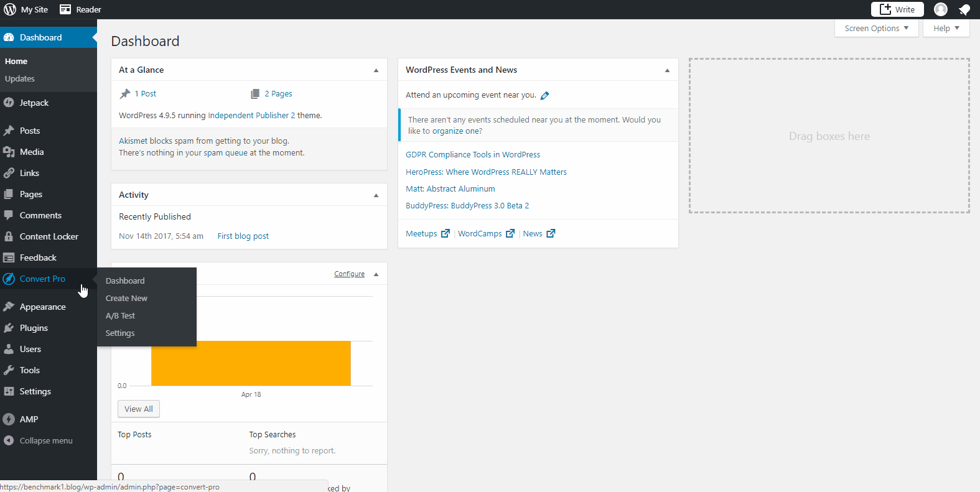The image size is (980, 492).
Task: Click the AMP icon in sidebar
Action: coord(9,419)
